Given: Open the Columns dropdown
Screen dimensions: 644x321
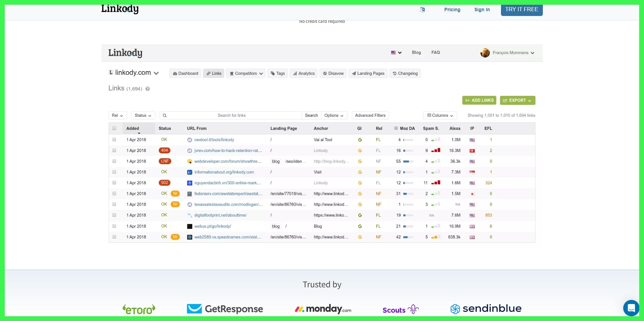Looking at the screenshot, I should coord(440,116).
